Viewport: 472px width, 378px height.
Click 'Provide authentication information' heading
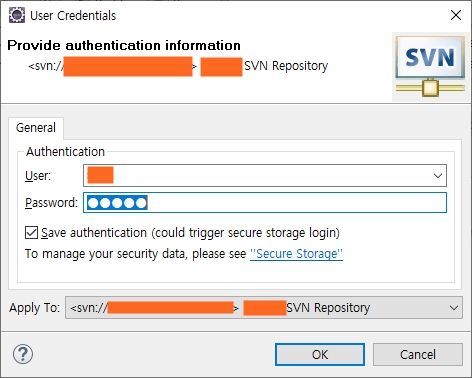click(124, 45)
